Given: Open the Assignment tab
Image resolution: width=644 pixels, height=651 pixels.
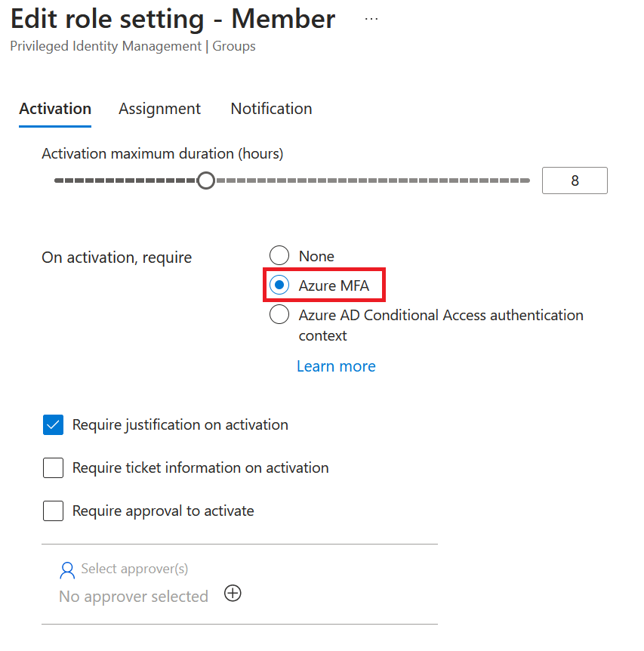Looking at the screenshot, I should (159, 109).
